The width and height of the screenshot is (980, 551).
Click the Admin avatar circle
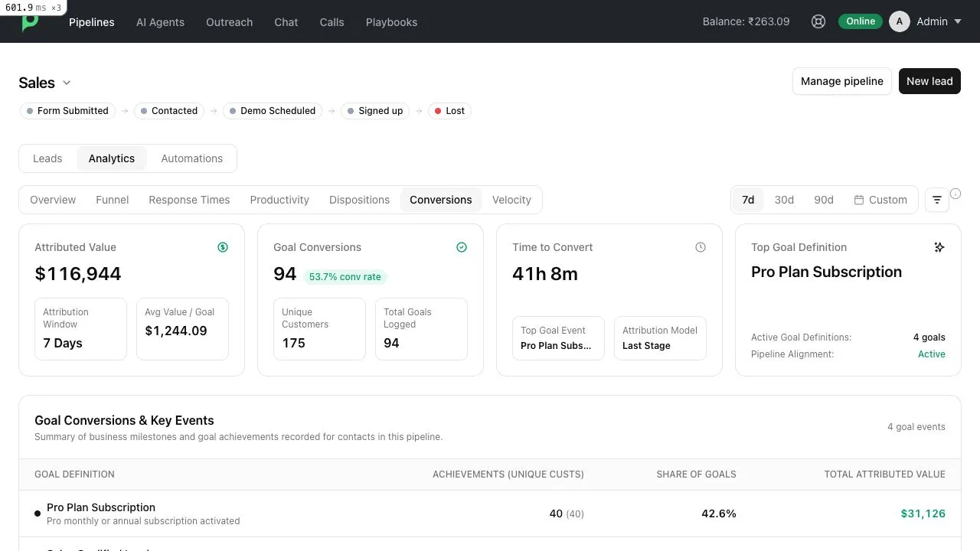[900, 21]
